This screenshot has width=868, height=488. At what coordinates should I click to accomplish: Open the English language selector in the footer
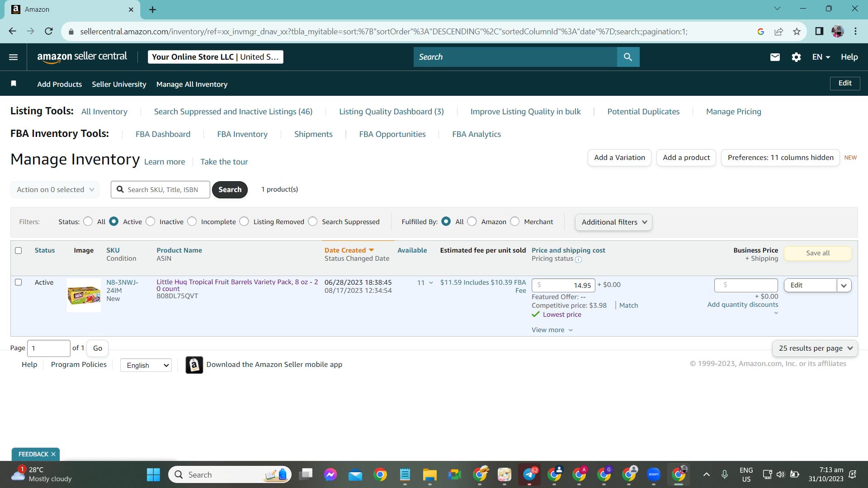146,365
